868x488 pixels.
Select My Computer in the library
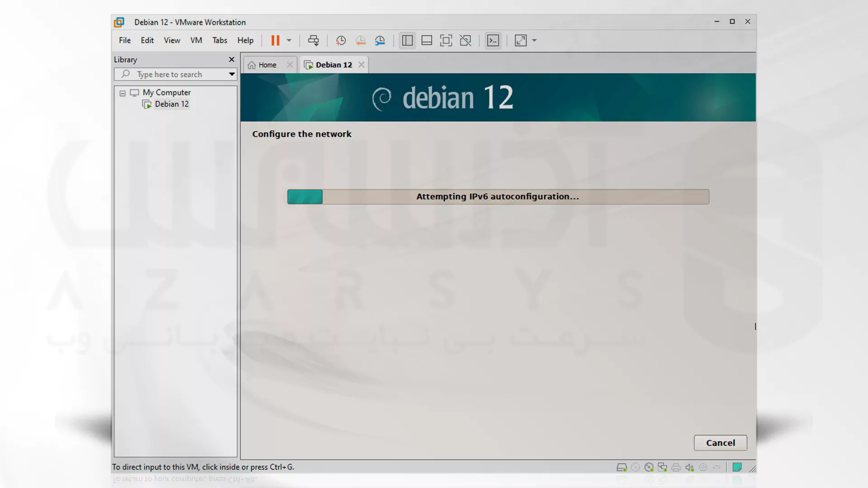point(167,93)
